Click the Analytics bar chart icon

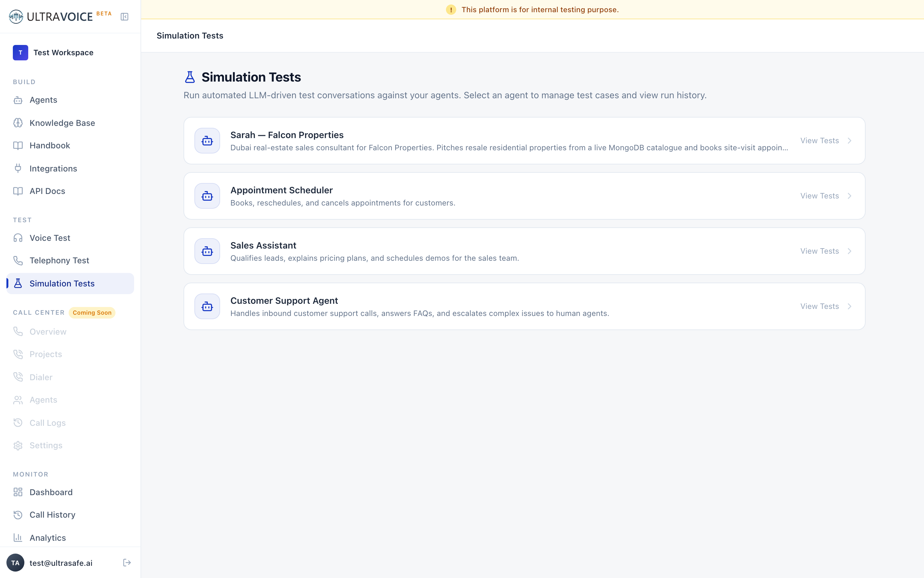coord(18,538)
